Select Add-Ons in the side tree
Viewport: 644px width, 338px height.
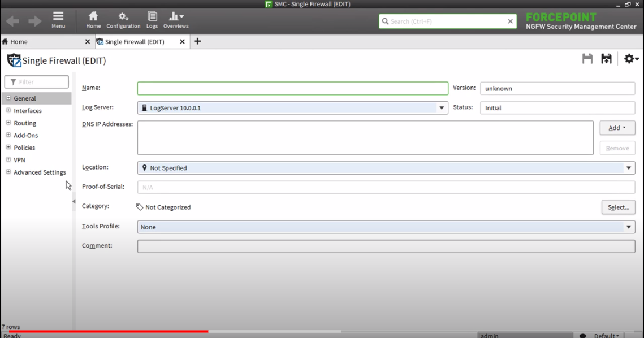pos(26,136)
